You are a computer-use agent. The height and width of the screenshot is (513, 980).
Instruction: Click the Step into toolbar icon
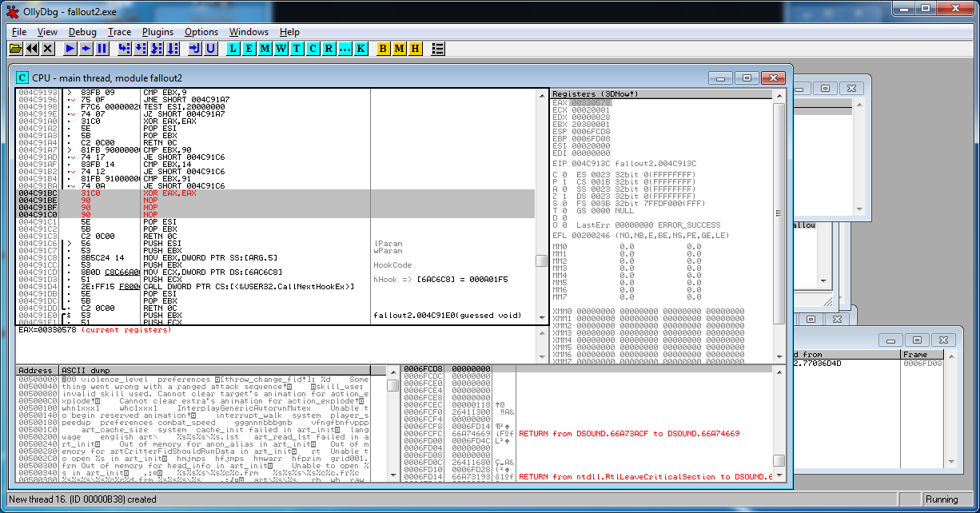(124, 49)
